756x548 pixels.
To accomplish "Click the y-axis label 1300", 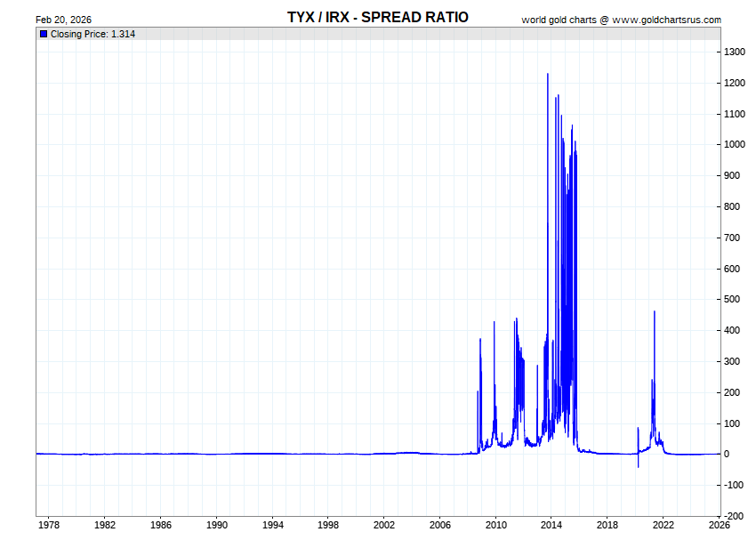I will [x=735, y=52].
